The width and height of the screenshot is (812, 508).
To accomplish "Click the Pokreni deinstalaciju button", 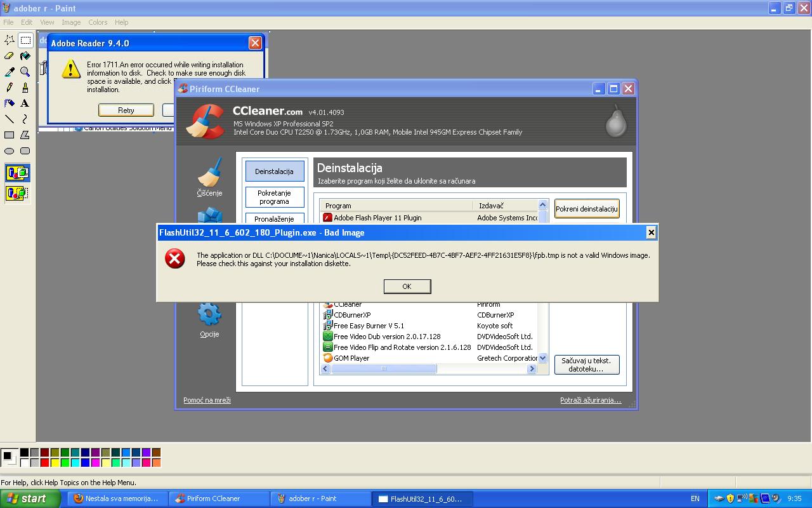I will pyautogui.click(x=587, y=209).
